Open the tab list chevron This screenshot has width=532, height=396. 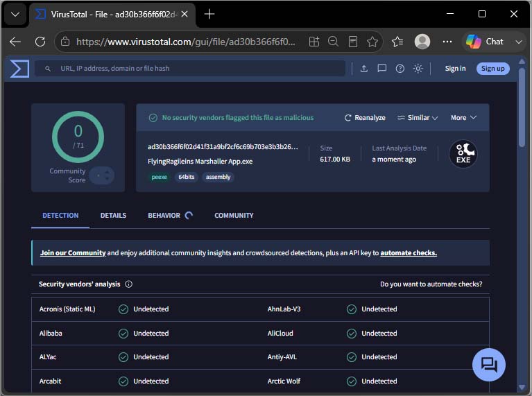[15, 15]
